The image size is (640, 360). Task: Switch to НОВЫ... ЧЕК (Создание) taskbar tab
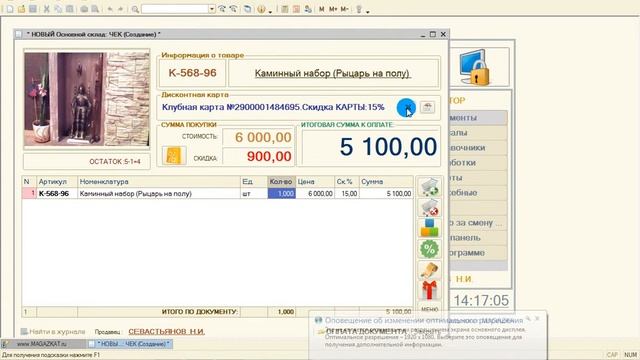130,344
